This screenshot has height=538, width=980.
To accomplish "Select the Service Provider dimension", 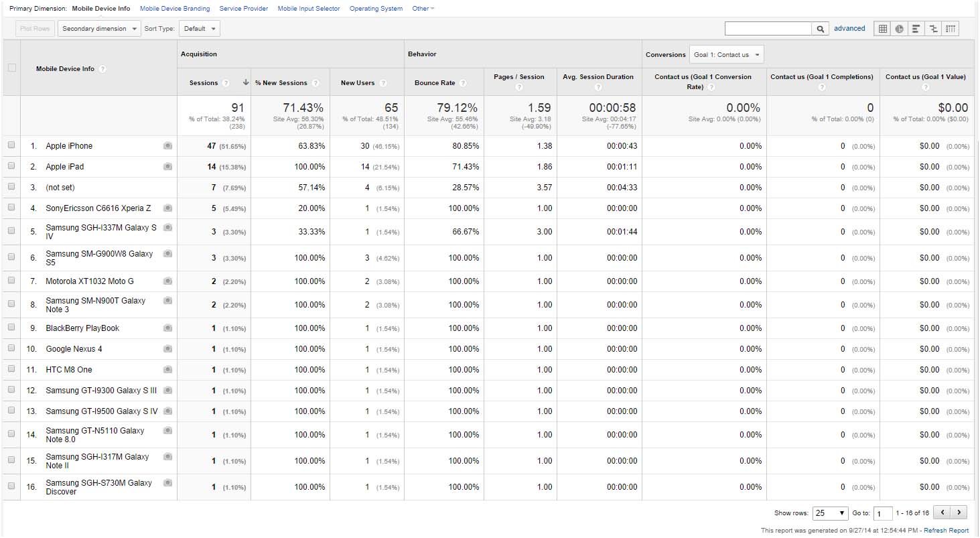I will [x=244, y=9].
